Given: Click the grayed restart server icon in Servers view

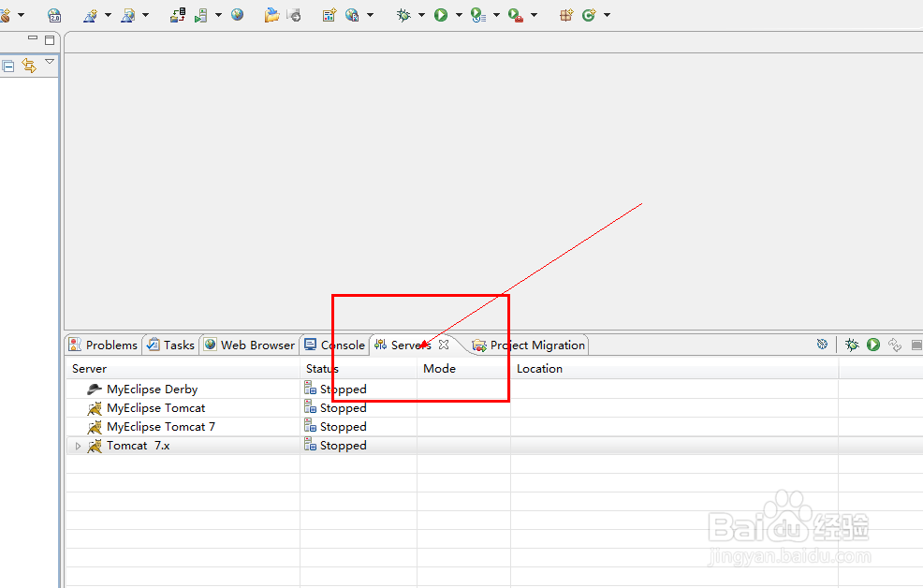Looking at the screenshot, I should coord(895,345).
